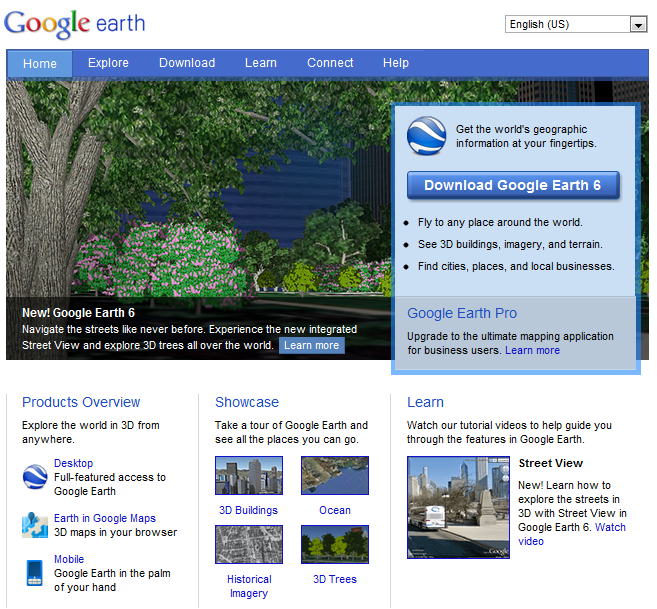Click the Ocean thumbnail image
The width and height of the screenshot is (657, 609).
(335, 476)
